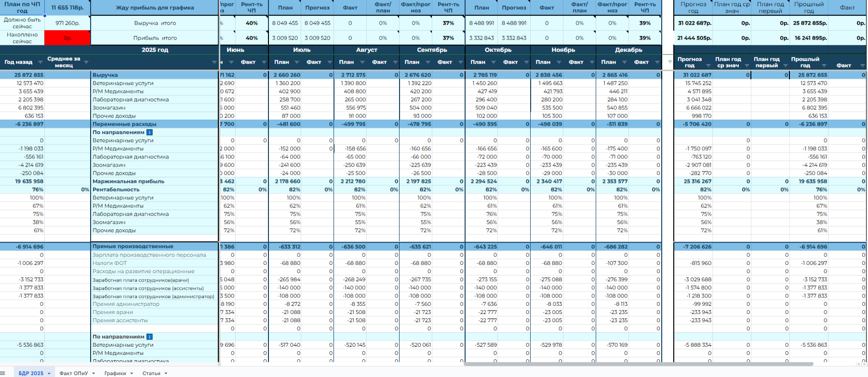Viewport: 868px width, 377px height.
Task: Select Выручка итого label cell
Action: point(155,23)
